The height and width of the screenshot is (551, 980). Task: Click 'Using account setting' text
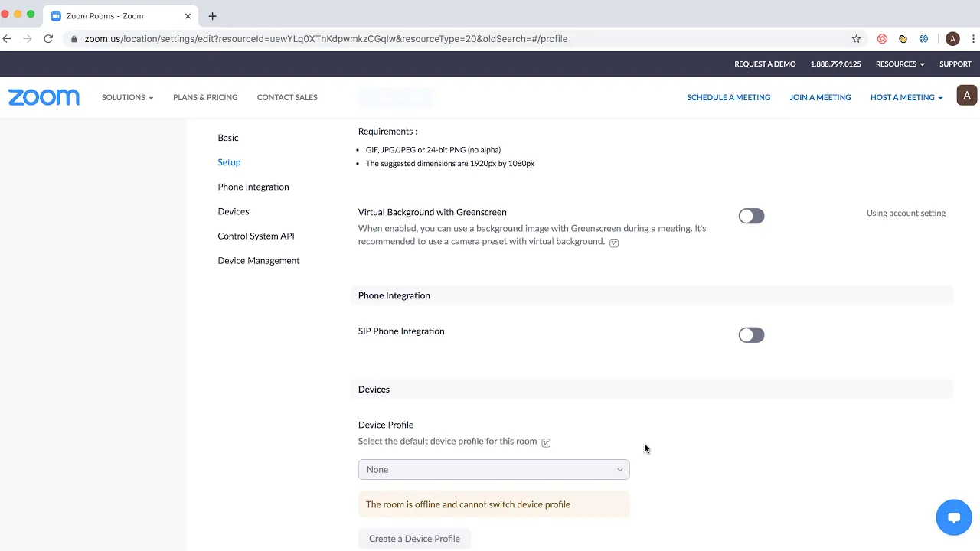(906, 214)
